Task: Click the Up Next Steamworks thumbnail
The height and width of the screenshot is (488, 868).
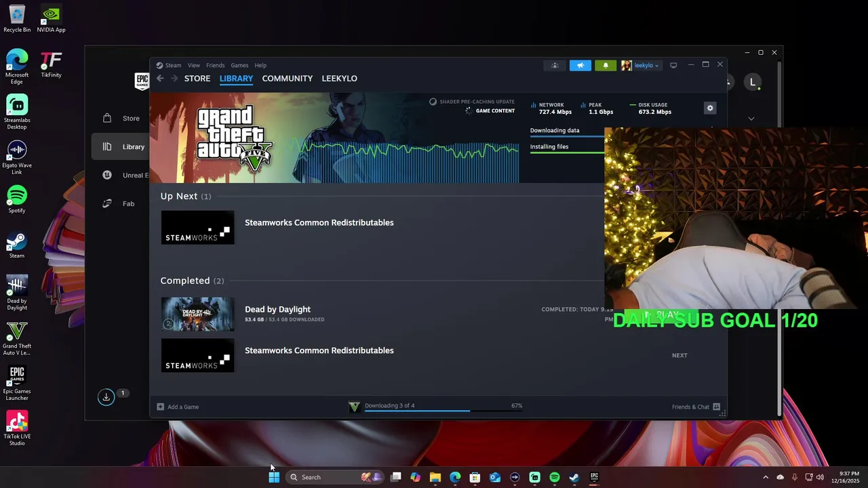Action: (x=197, y=228)
